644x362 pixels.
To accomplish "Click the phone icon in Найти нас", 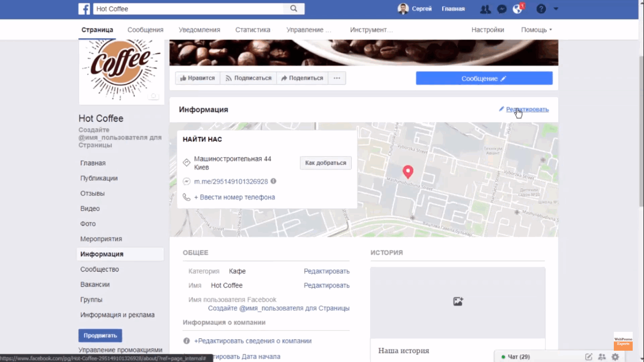I will (187, 197).
